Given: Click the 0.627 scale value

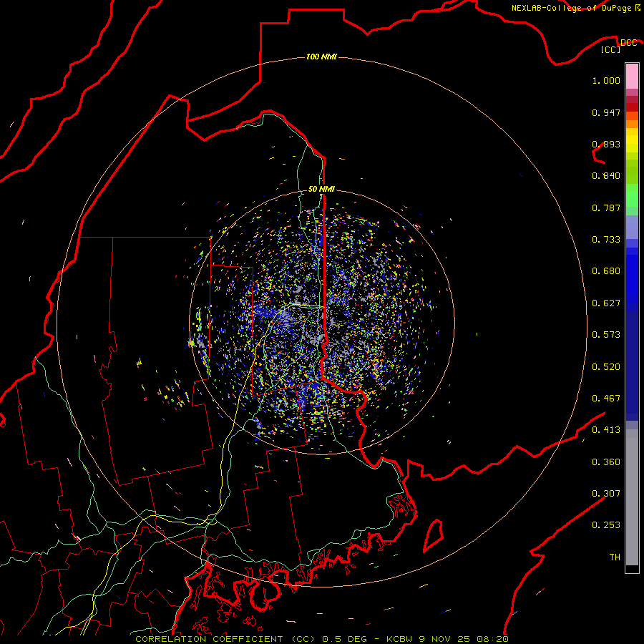Looking at the screenshot, I should [606, 303].
